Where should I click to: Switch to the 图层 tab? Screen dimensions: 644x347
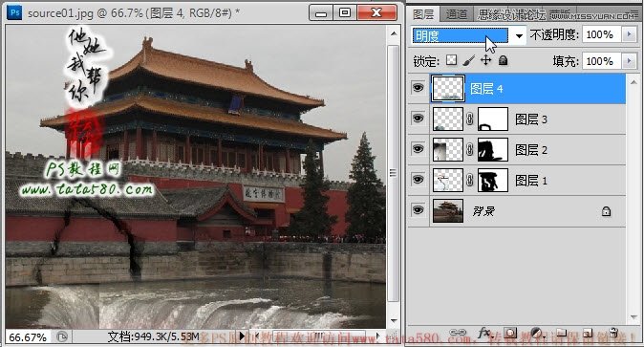423,14
